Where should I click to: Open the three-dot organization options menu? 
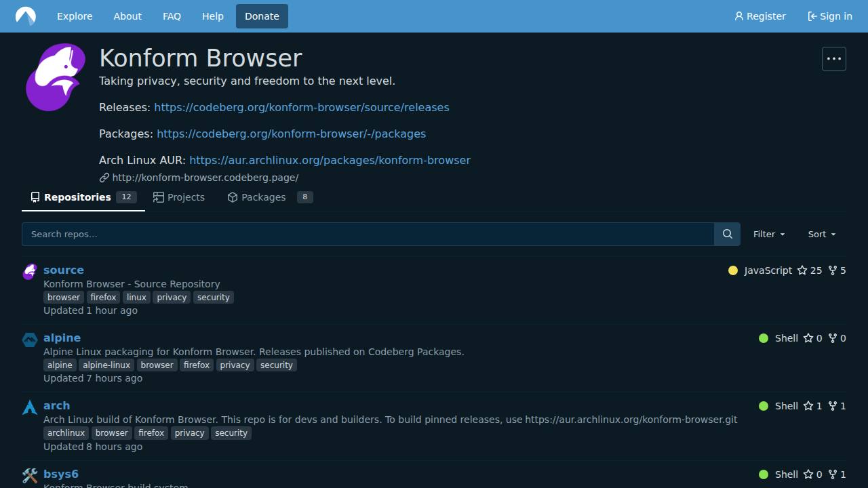(834, 59)
